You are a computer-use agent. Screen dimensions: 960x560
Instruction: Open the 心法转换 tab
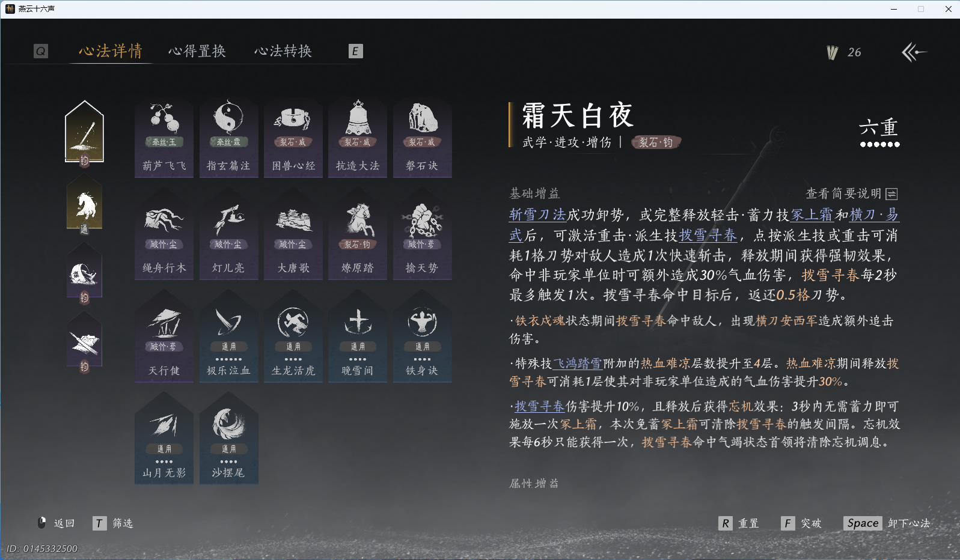283,51
